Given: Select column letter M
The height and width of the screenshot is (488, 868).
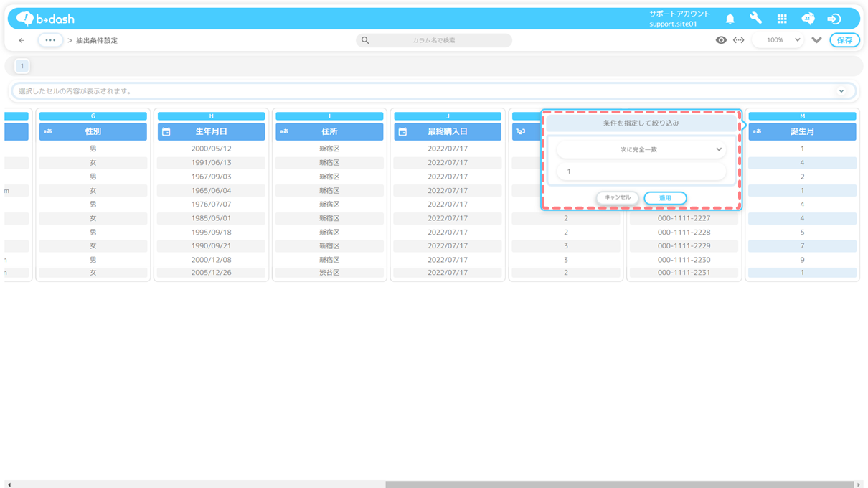Looking at the screenshot, I should coord(802,116).
